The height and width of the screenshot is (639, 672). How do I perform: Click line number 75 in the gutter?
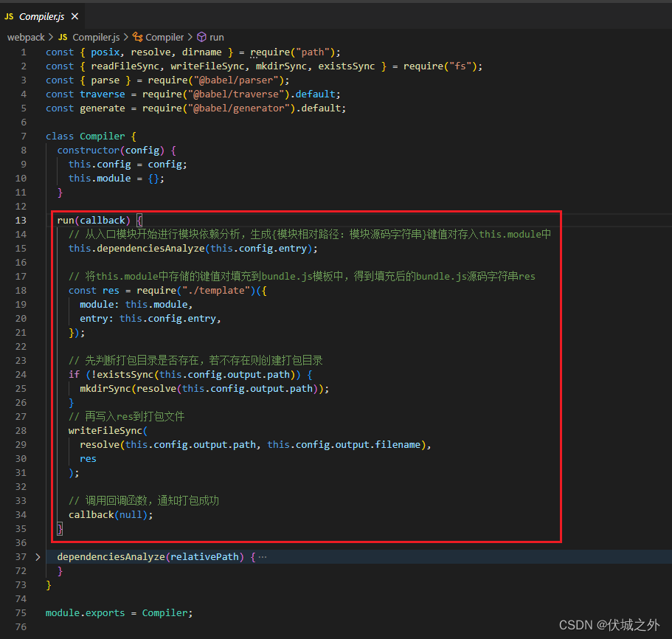(x=20, y=612)
